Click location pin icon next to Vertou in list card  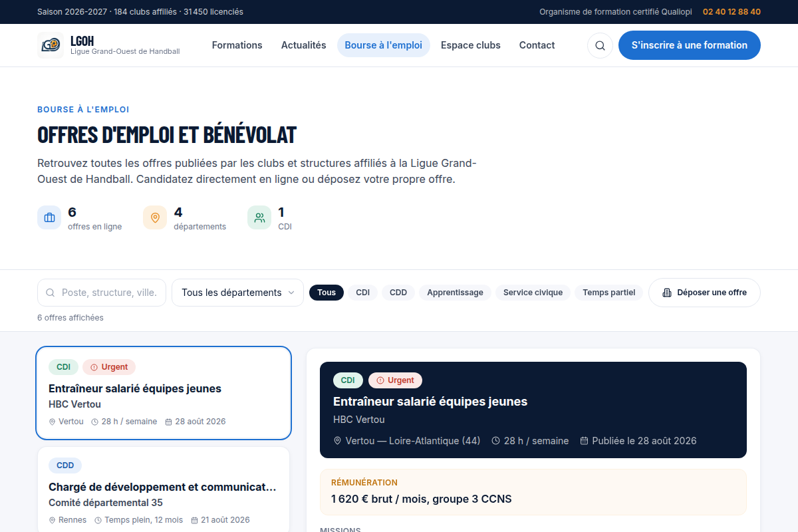tap(53, 422)
